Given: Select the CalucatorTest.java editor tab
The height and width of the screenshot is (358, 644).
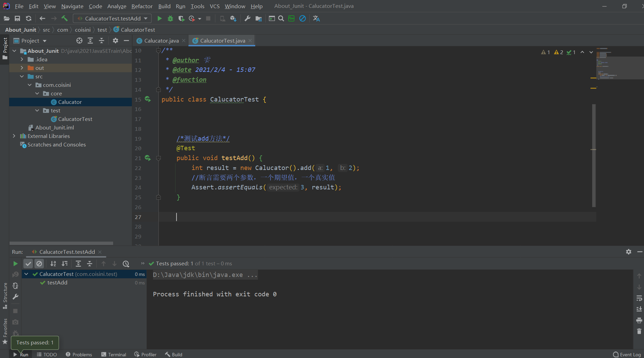Looking at the screenshot, I should [223, 41].
